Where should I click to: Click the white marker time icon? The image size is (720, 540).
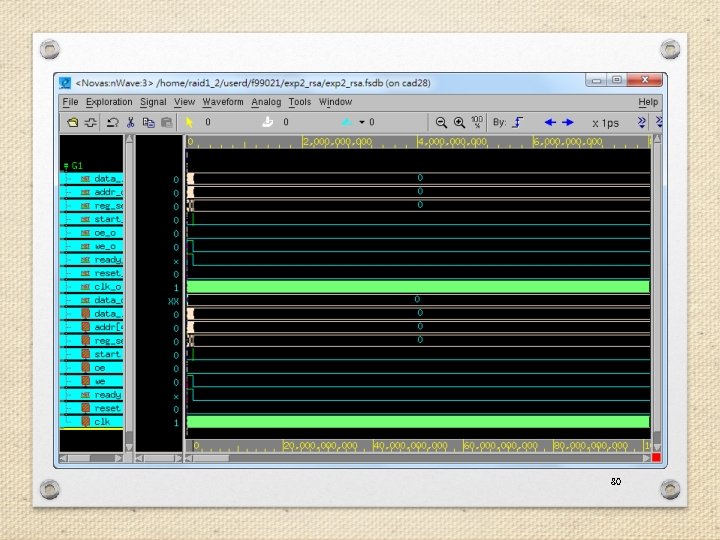267,122
